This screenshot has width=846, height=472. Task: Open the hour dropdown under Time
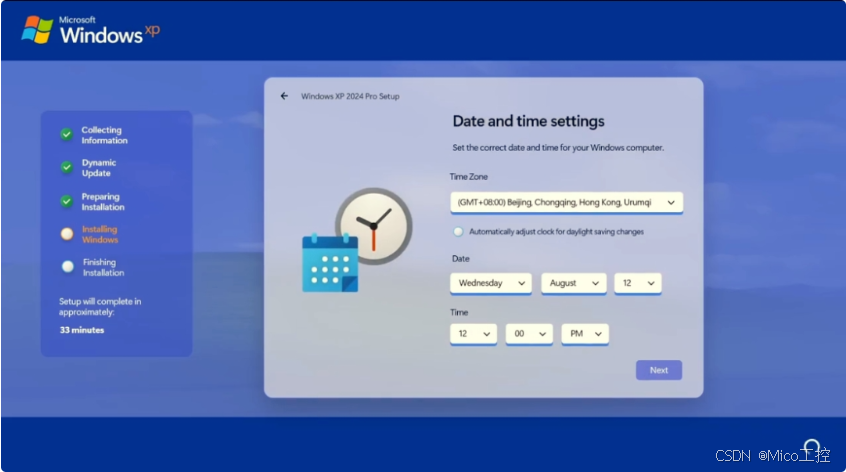click(473, 334)
